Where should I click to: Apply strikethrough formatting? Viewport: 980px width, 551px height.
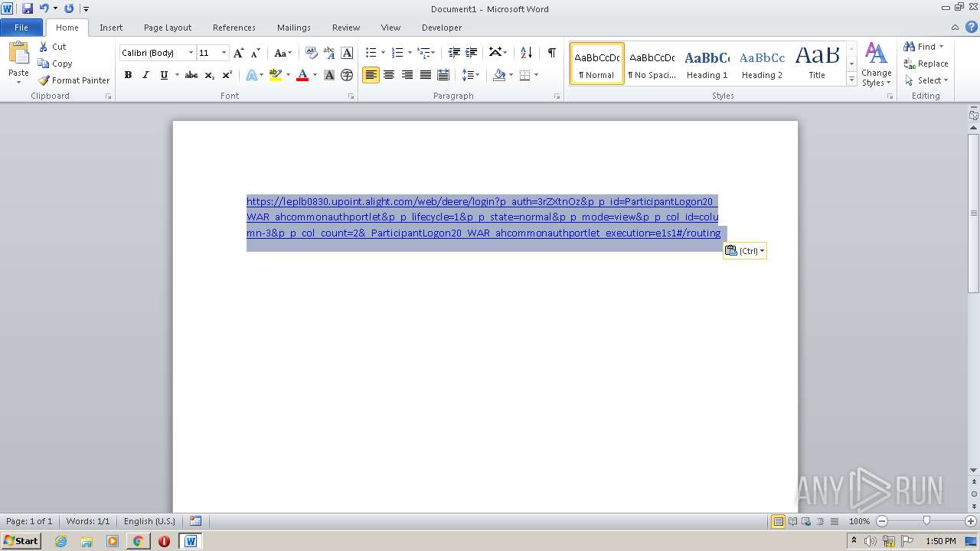(x=191, y=75)
